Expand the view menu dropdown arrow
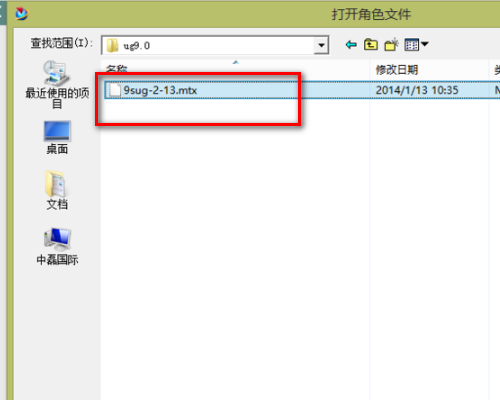The height and width of the screenshot is (400, 500). (x=425, y=44)
